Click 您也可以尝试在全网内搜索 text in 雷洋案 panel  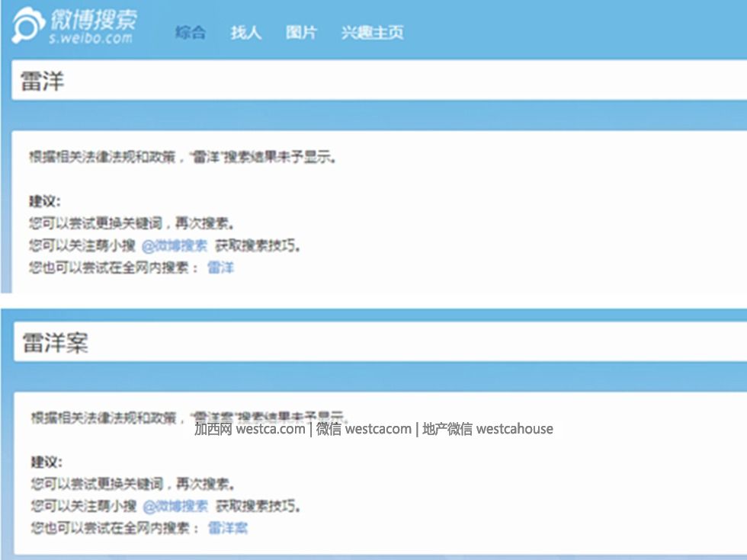(115, 527)
